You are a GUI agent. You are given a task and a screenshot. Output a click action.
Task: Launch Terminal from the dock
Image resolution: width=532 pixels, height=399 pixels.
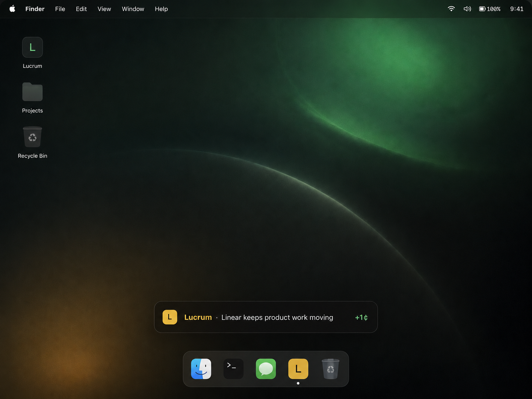coord(234,369)
